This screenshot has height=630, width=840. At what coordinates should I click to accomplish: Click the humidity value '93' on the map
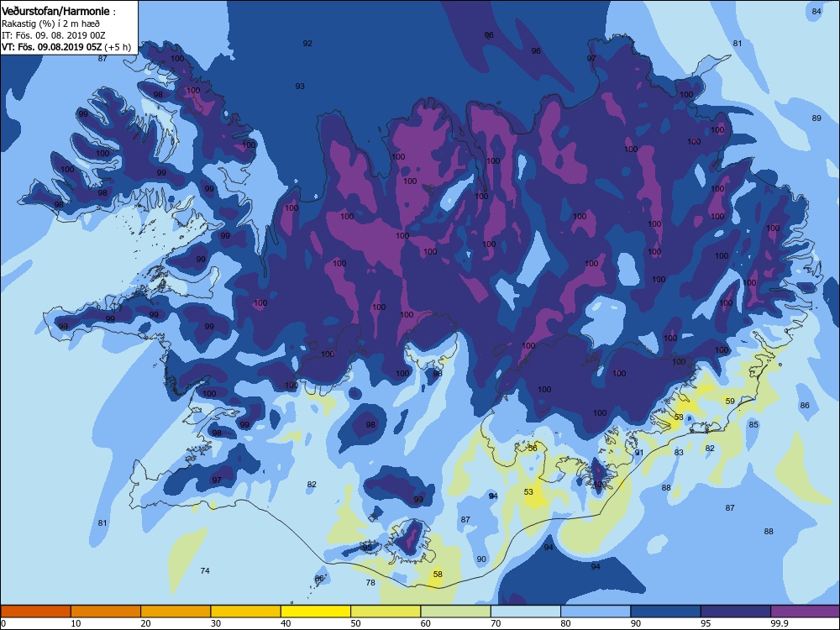[300, 87]
